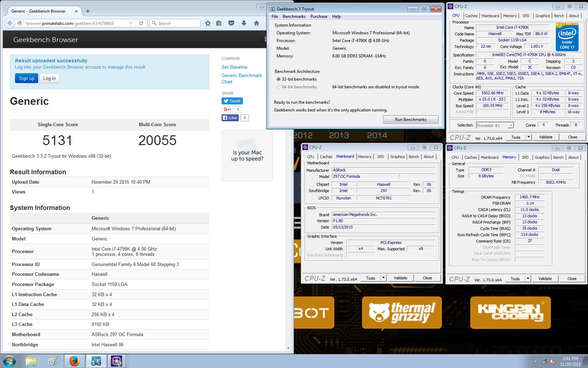
Task: Open the File menu in Geekbench
Action: coord(275,16)
